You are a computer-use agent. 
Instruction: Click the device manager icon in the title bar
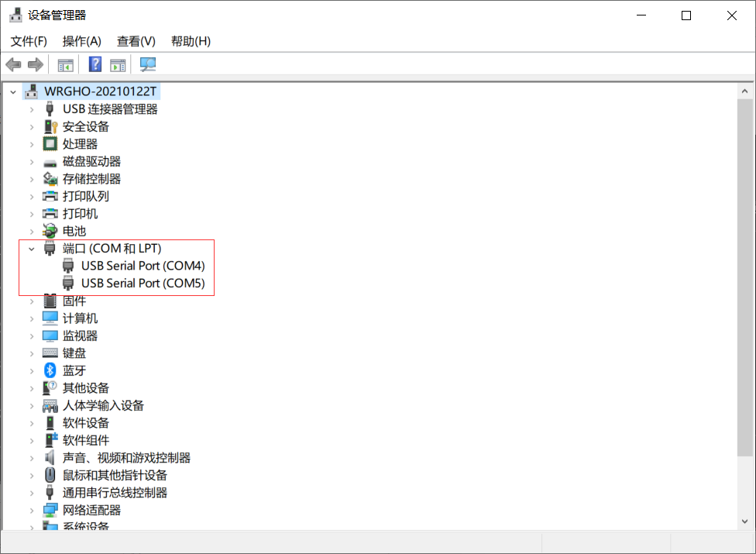coord(15,15)
